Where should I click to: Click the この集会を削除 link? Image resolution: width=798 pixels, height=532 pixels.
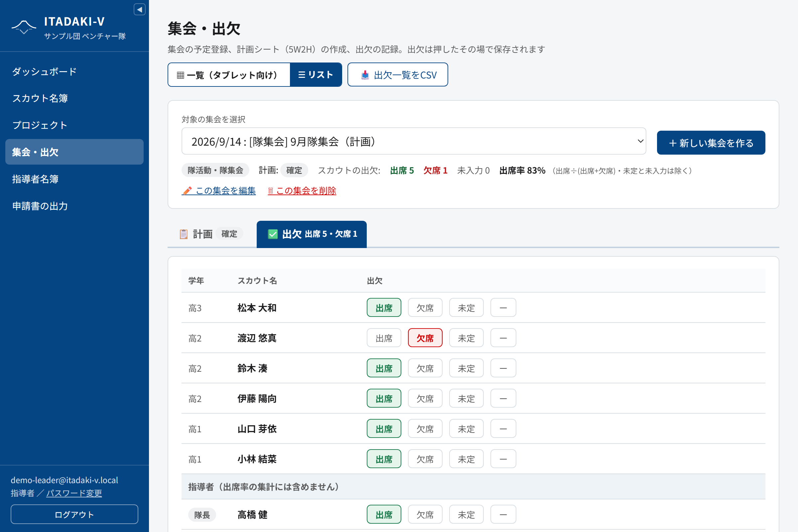(x=302, y=191)
